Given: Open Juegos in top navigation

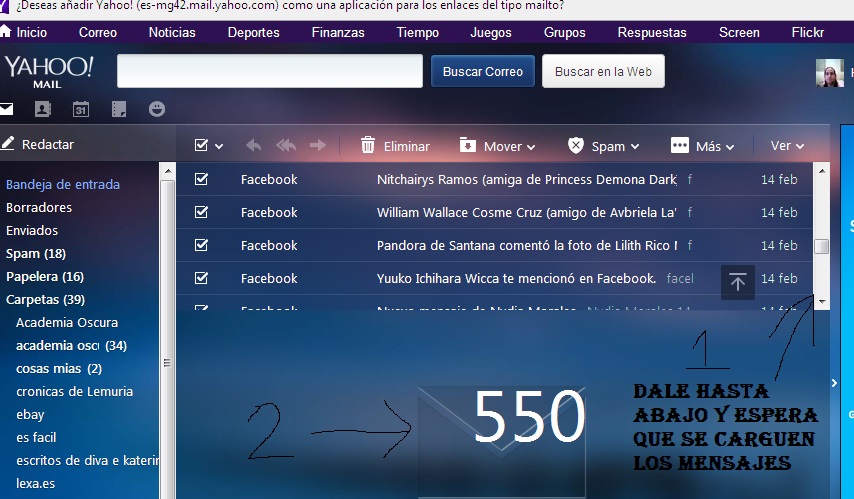Looking at the screenshot, I should coord(491,32).
